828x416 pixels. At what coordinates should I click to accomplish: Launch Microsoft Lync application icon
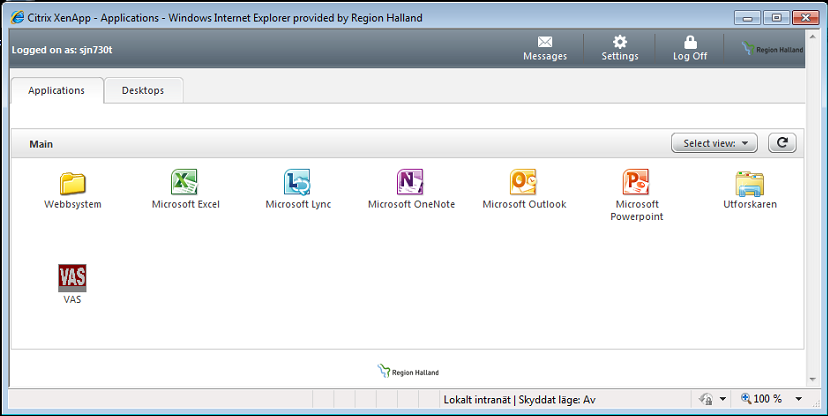click(x=297, y=182)
